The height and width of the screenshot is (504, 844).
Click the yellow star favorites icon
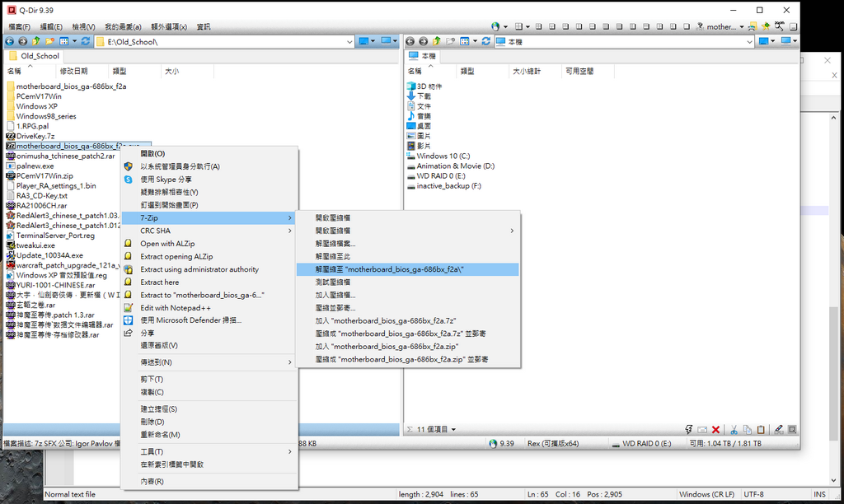tap(766, 26)
